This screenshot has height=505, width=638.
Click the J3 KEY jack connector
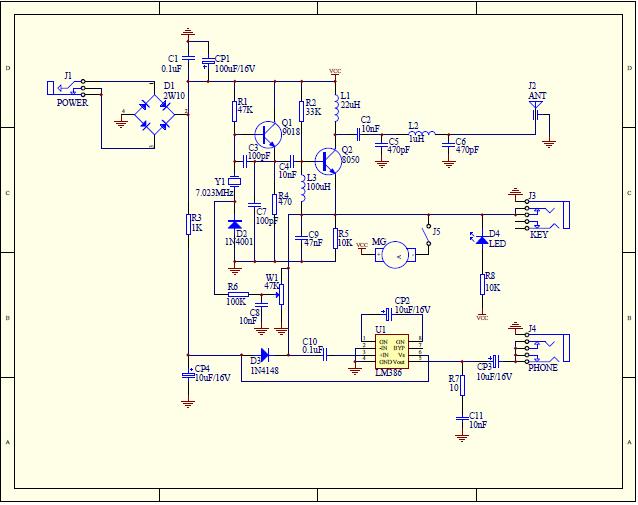click(542, 214)
